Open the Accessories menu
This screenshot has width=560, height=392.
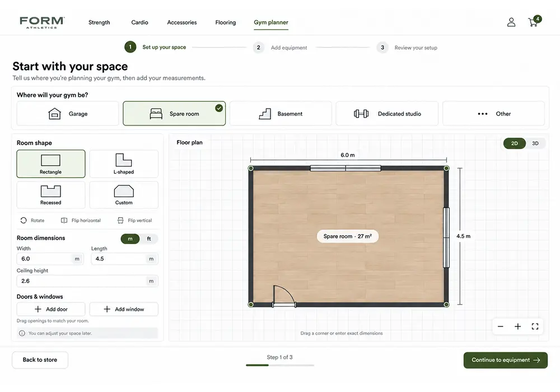pyautogui.click(x=182, y=22)
